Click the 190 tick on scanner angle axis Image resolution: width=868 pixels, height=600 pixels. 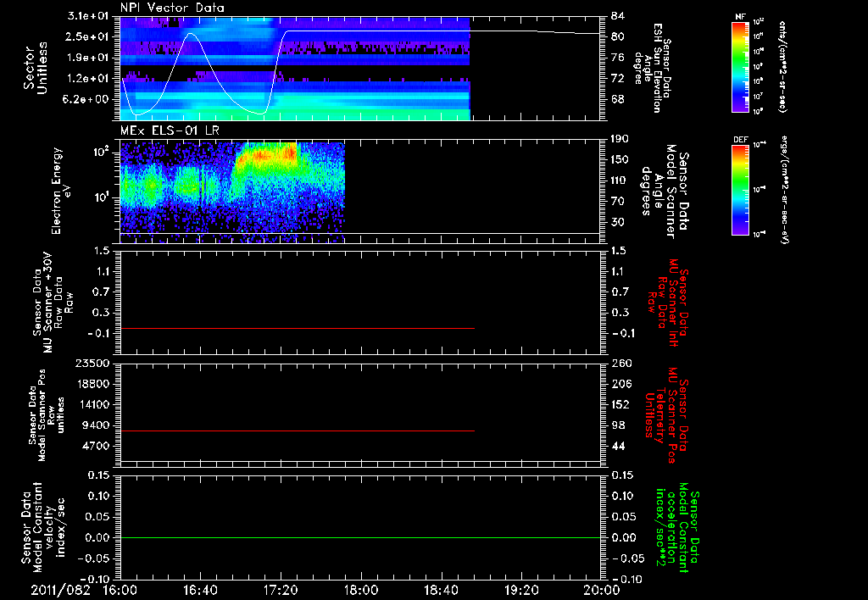(620, 139)
